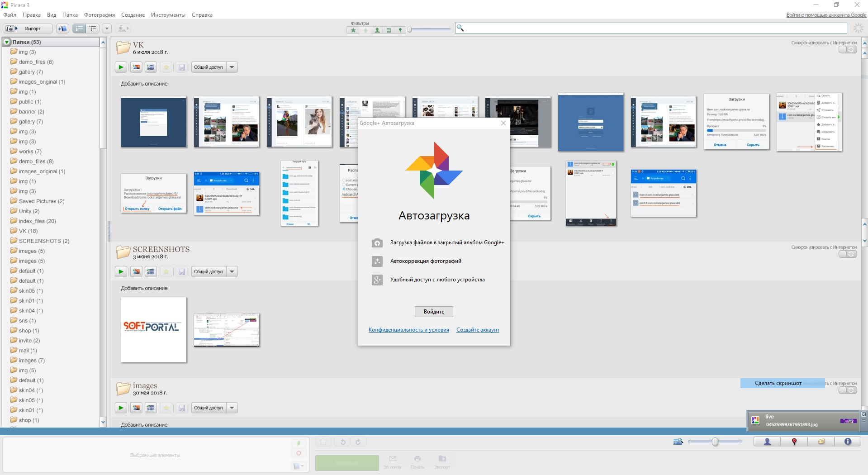Show the photo Properties info panel
Screen dimensions: 868x475
pos(848,442)
